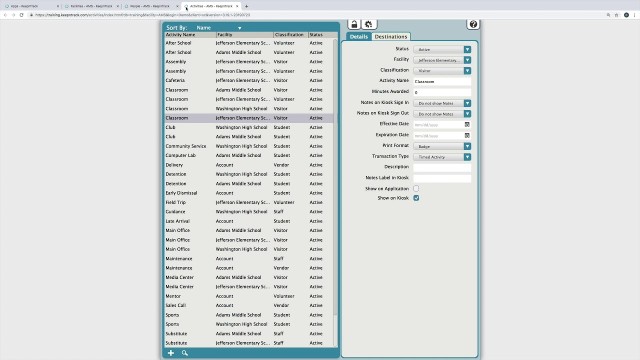
Task: Open the browser three-dot menu
Action: click(x=635, y=15)
